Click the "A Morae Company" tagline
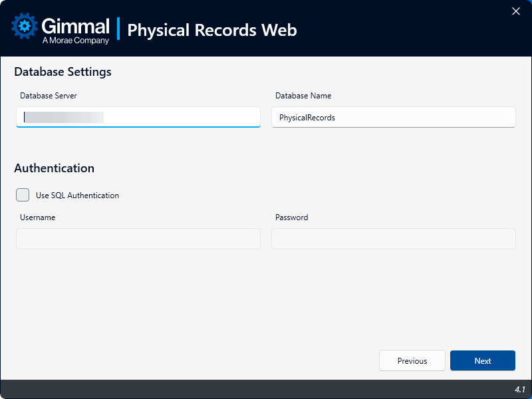532x399 pixels. pos(75,41)
